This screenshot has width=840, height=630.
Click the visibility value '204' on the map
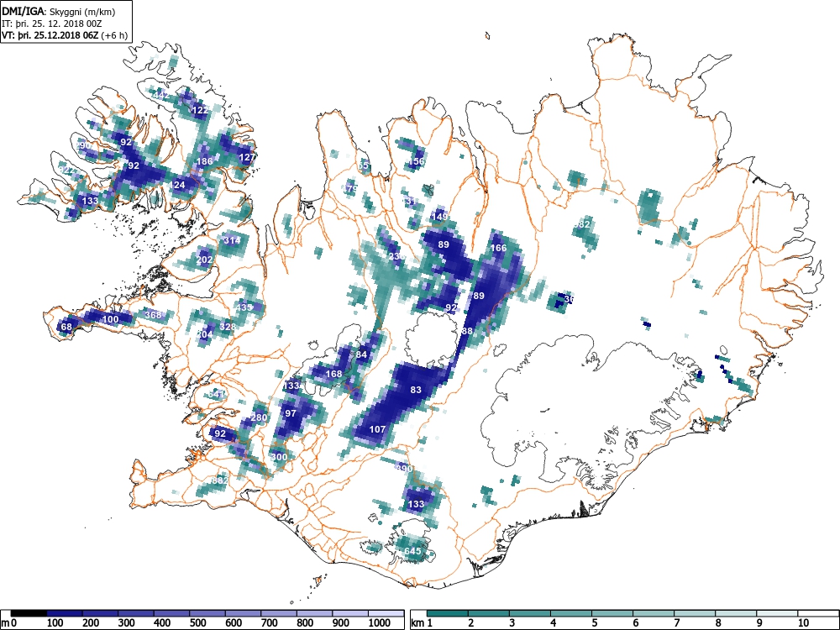click(205, 334)
